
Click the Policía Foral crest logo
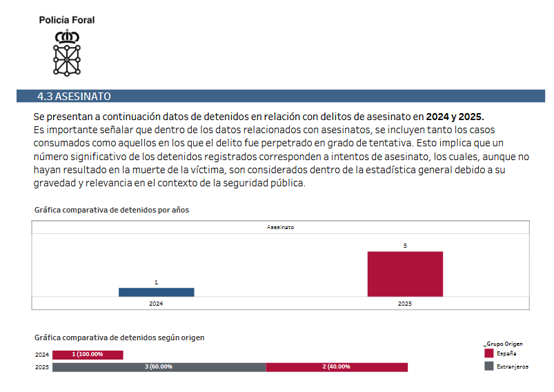click(67, 52)
